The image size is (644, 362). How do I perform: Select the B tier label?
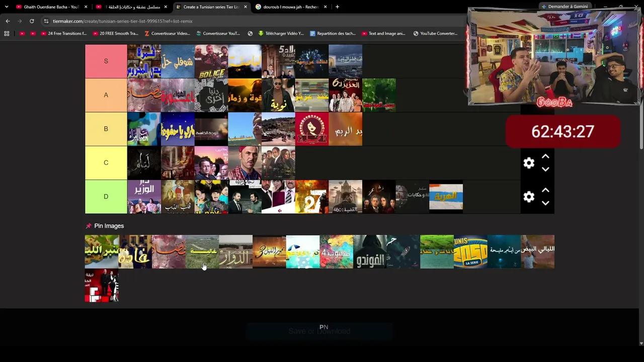click(x=106, y=129)
